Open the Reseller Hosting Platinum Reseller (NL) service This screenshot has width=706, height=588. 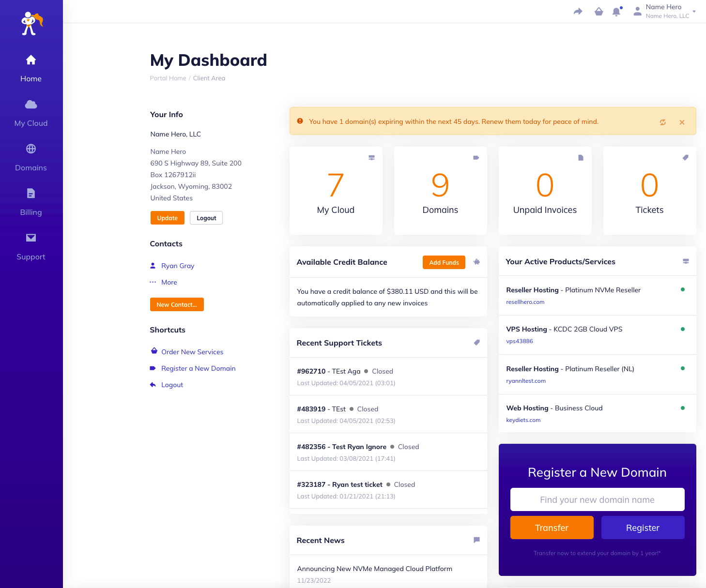(x=598, y=375)
